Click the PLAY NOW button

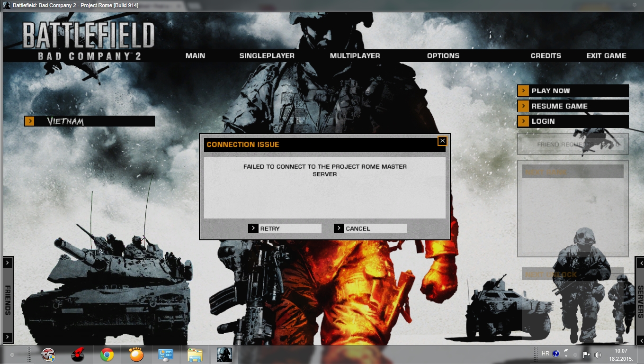coord(573,91)
